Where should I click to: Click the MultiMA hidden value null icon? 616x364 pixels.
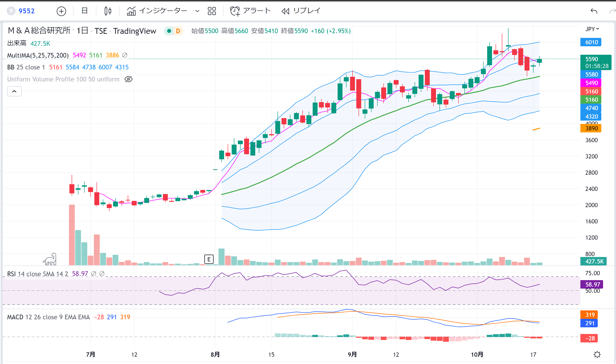click(125, 55)
